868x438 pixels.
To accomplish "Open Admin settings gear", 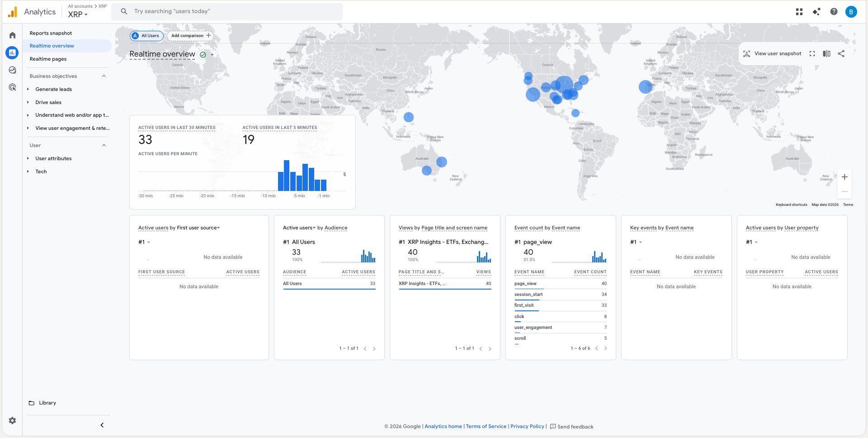I will coord(12,420).
